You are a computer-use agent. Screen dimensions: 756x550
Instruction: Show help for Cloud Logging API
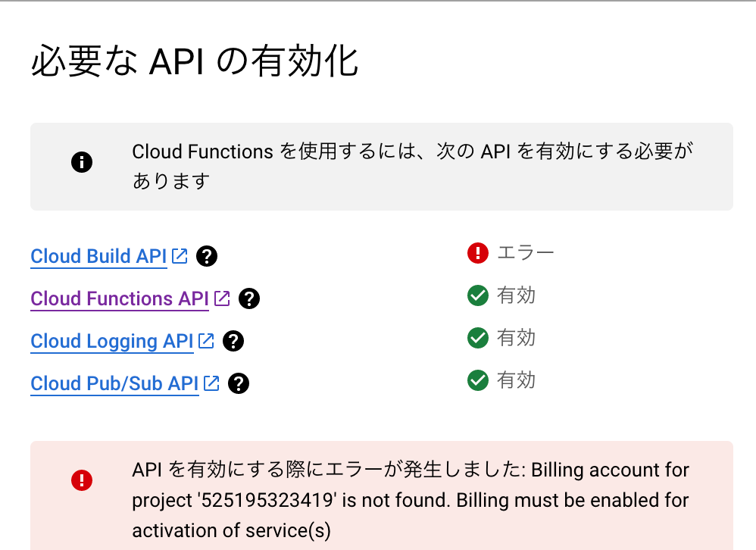click(x=233, y=342)
